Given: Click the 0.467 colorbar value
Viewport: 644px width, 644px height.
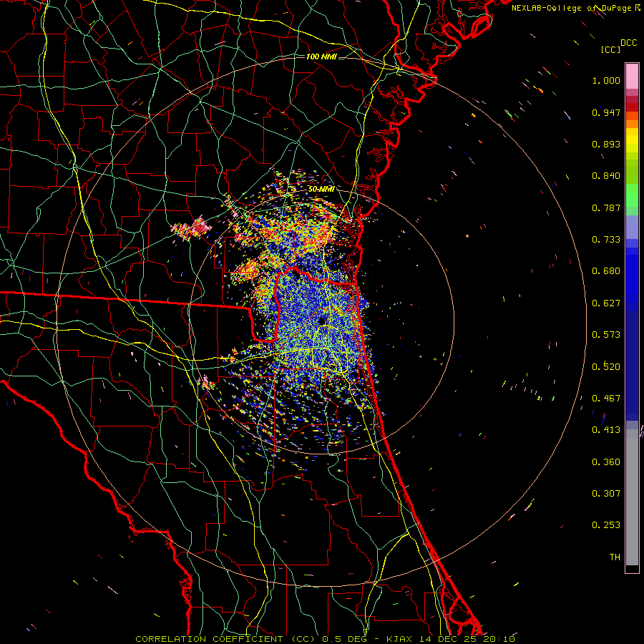Looking at the screenshot, I should tap(606, 399).
